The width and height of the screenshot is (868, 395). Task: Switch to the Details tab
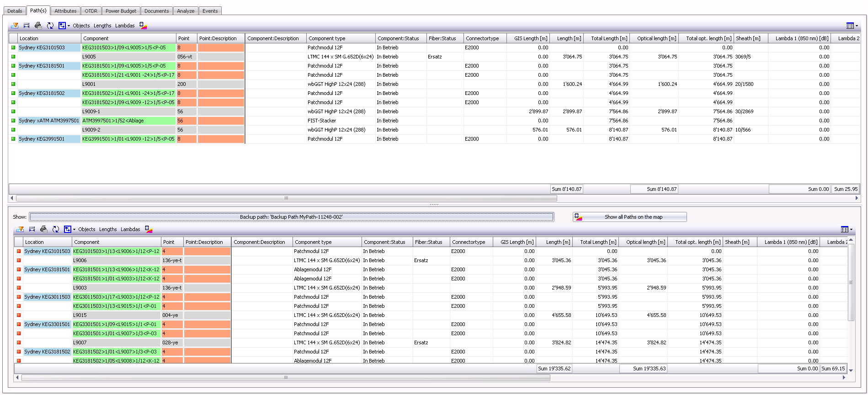[x=15, y=11]
